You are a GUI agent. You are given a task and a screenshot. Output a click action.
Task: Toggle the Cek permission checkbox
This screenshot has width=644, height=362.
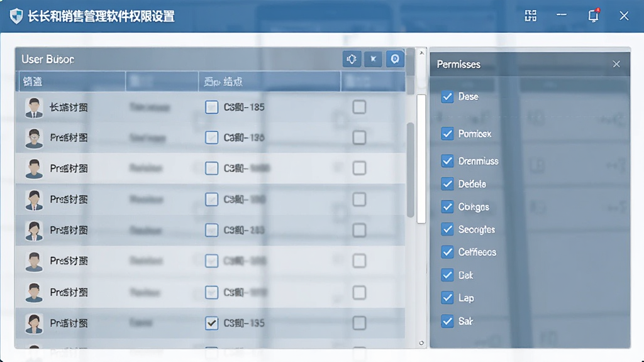tap(447, 275)
